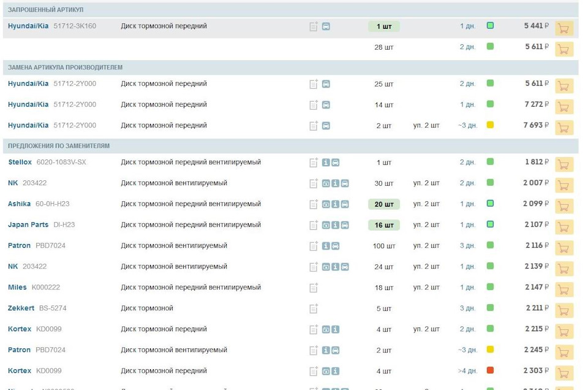This screenshot has height=390, width=588.
Task: Click the red delivery indicator for Kortex
Action: click(x=490, y=370)
